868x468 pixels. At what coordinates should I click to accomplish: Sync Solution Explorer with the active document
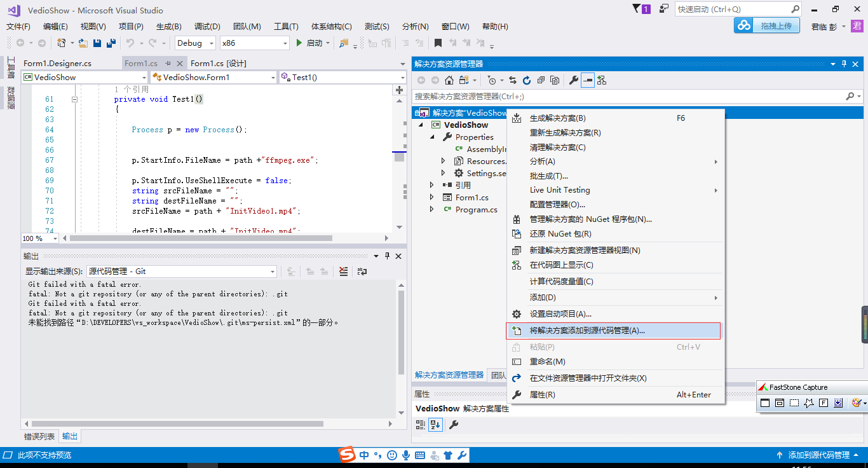513,79
